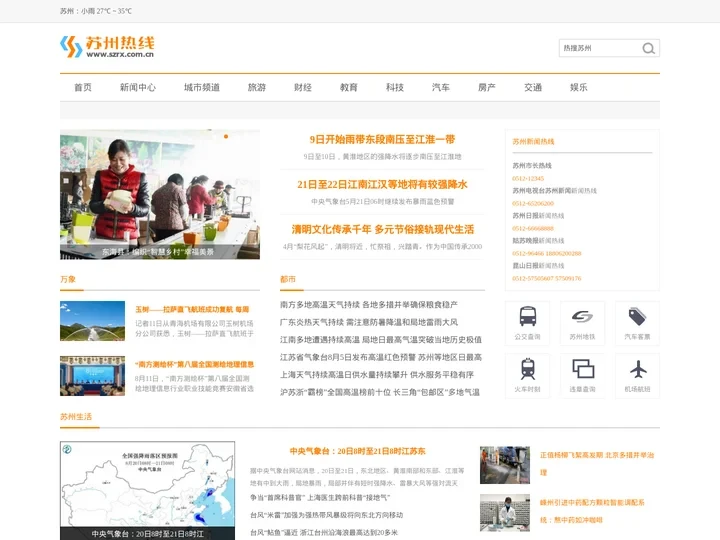Open the 苏州生活 section heading
Screen dimensions: 720x540
(x=76, y=416)
